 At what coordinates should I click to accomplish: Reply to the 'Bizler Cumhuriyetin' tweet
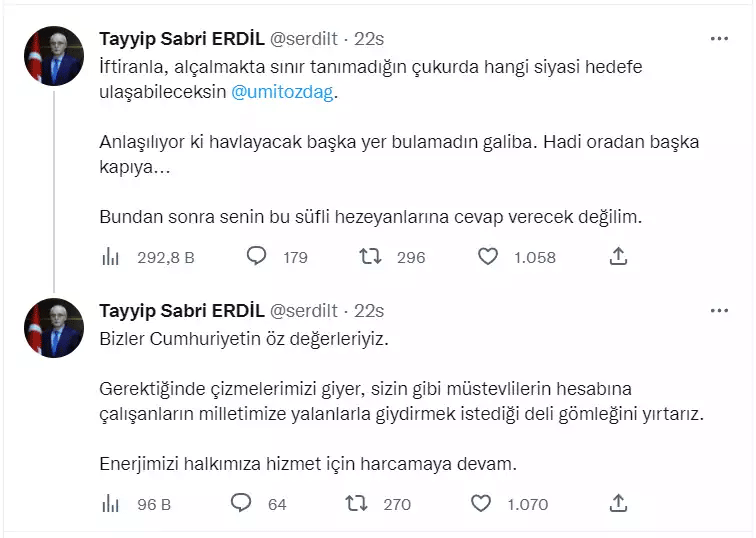[241, 503]
